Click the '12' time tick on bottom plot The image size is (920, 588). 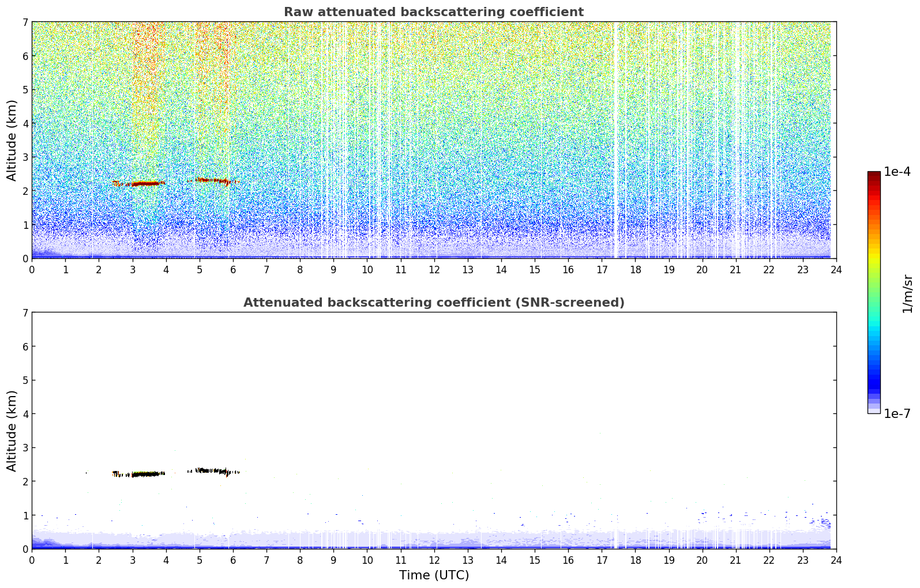pos(434,560)
